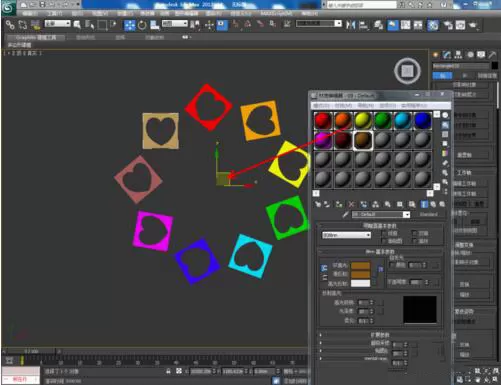Screen dimensions: 501x385
Task: Click Put to Library icon
Action: (x=387, y=204)
